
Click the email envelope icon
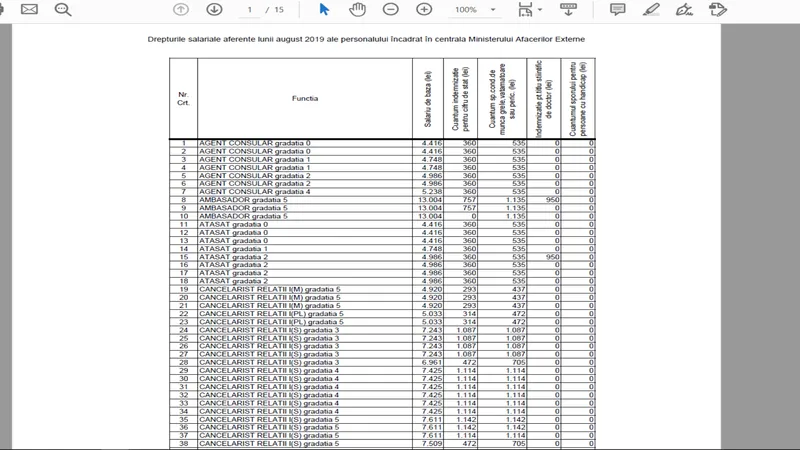click(x=29, y=9)
